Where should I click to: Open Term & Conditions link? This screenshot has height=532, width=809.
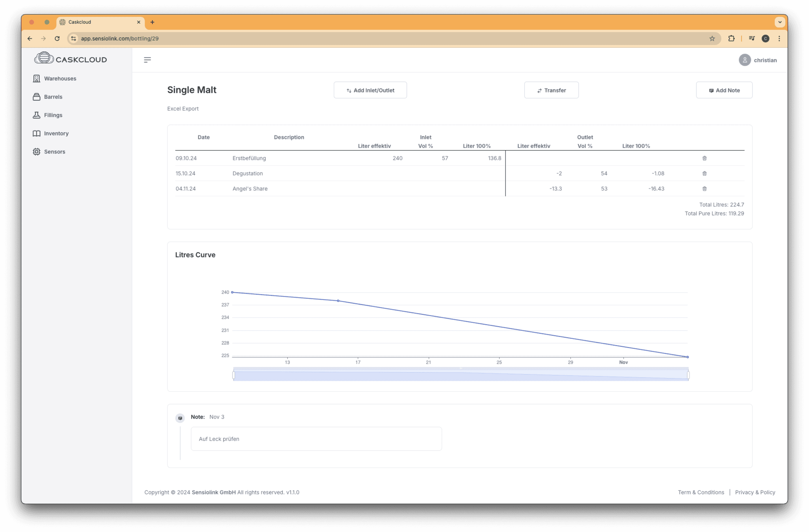pyautogui.click(x=701, y=492)
